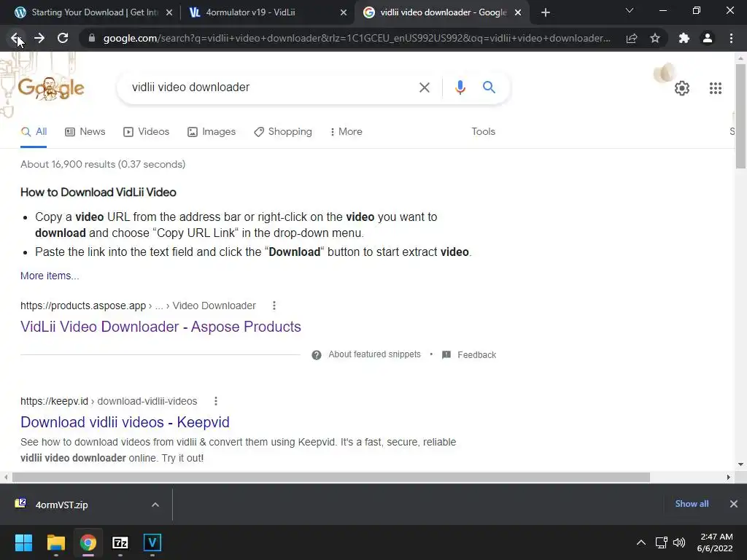Open options for Aspose result

click(x=274, y=306)
